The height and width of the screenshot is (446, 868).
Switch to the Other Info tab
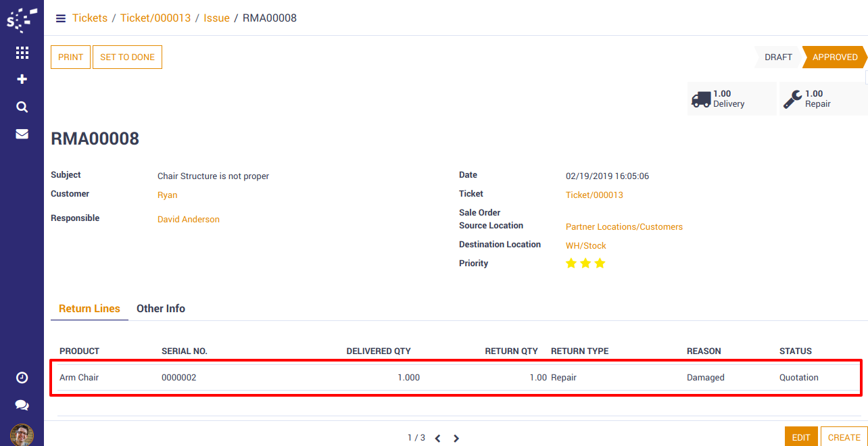pos(161,308)
